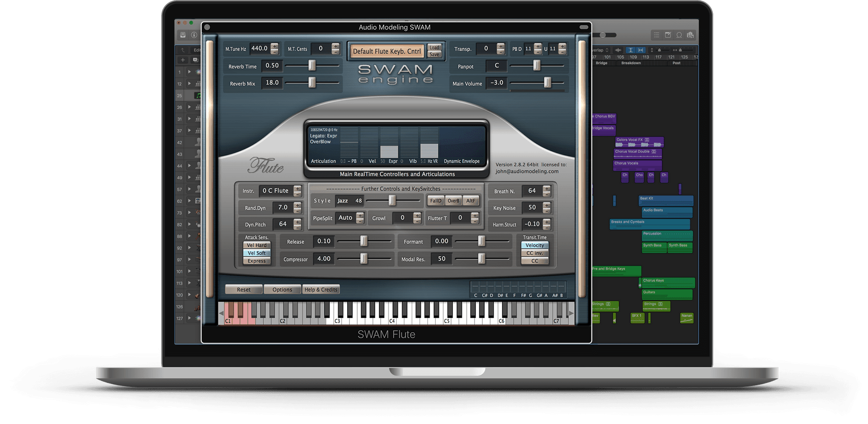
Task: Add a new track with plus icon
Action: (183, 60)
